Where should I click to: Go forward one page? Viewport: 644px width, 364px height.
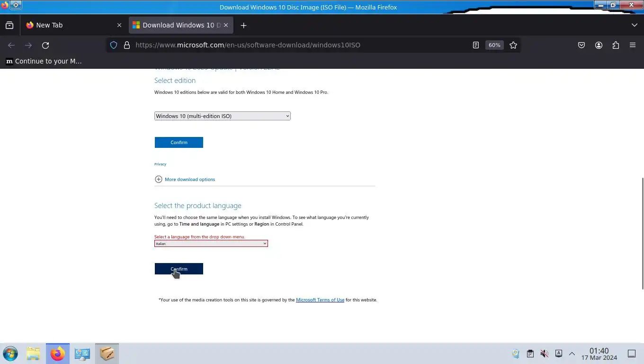pos(28,45)
